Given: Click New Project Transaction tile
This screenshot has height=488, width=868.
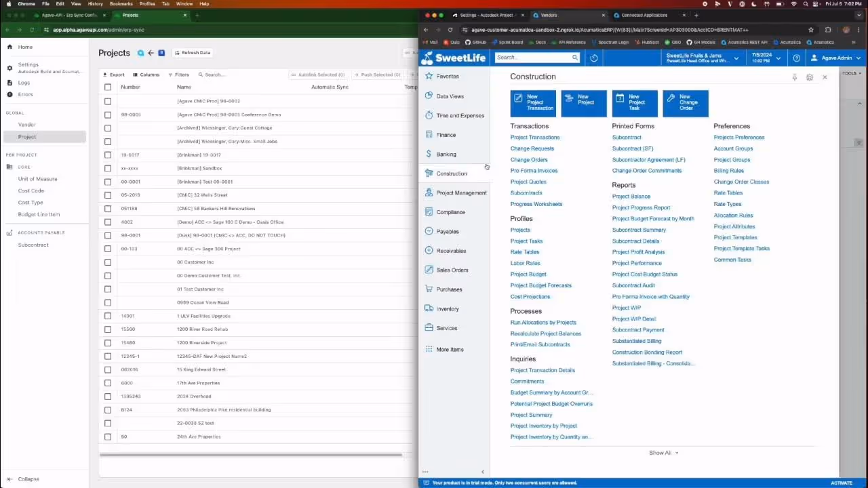Looking at the screenshot, I should (533, 103).
